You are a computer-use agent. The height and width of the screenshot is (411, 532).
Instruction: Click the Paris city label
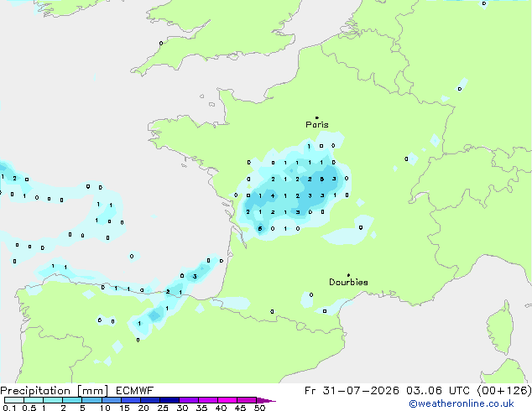point(317,125)
